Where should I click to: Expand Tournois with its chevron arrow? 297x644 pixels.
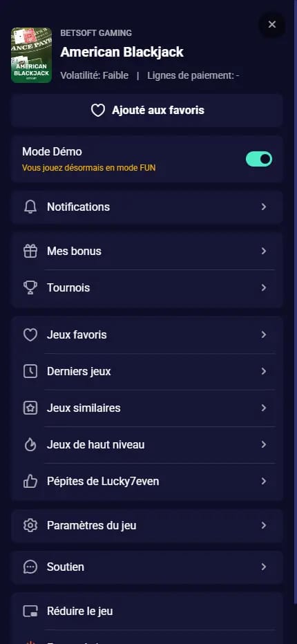point(264,288)
